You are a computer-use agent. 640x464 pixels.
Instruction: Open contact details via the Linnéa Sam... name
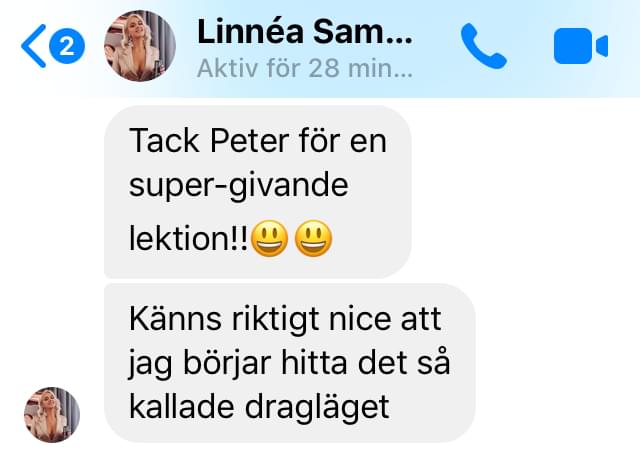(305, 32)
